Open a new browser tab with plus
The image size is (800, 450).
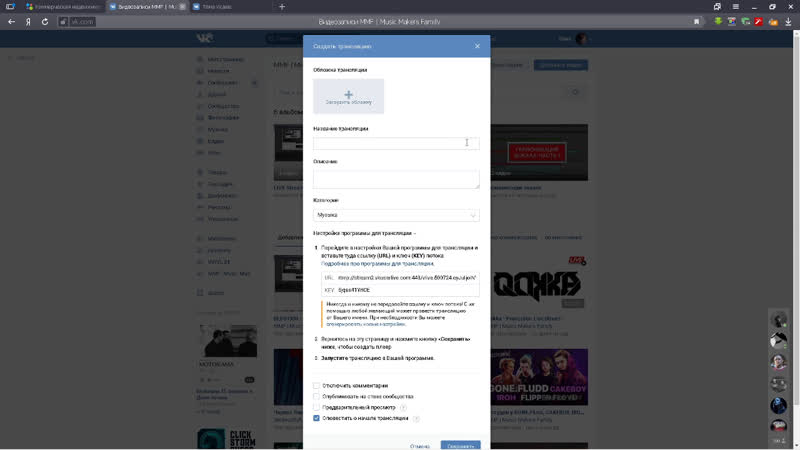click(x=281, y=6)
